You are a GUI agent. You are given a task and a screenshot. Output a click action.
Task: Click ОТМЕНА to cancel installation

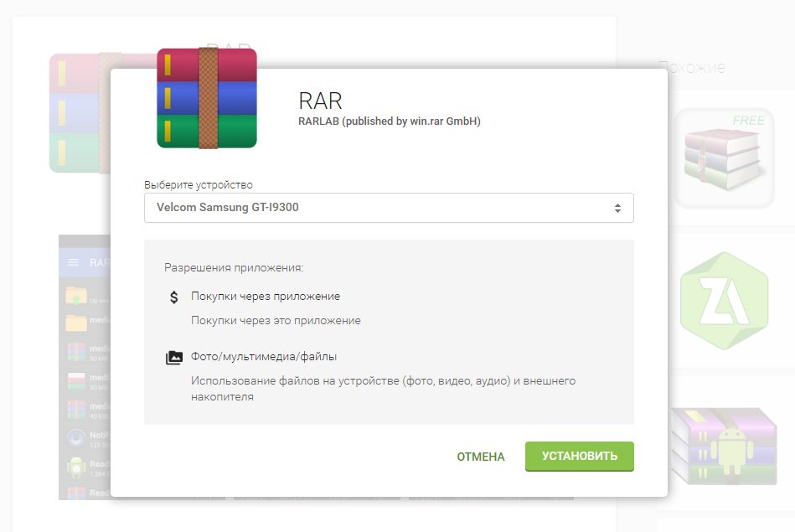pyautogui.click(x=479, y=457)
